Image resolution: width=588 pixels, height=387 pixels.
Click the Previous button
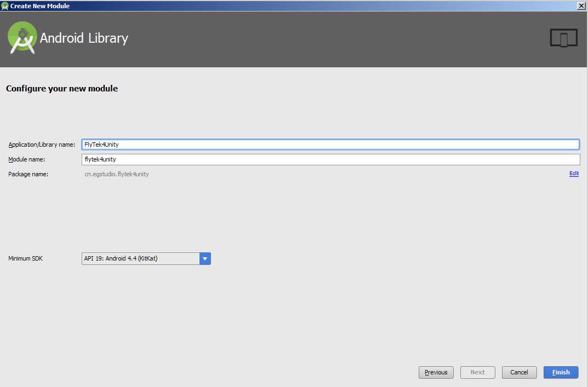[436, 372]
